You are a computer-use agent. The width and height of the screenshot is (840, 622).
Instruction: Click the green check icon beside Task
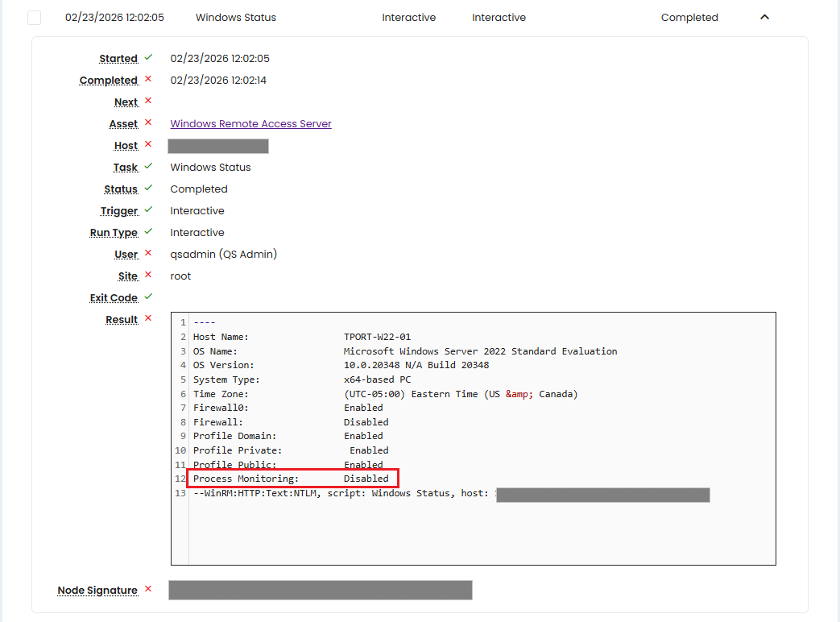[147, 167]
